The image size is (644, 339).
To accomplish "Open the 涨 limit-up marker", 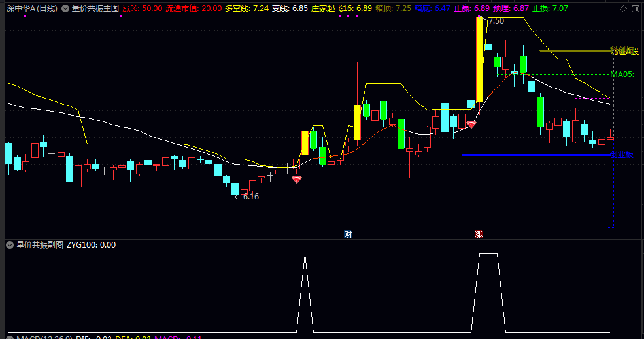I will [479, 234].
